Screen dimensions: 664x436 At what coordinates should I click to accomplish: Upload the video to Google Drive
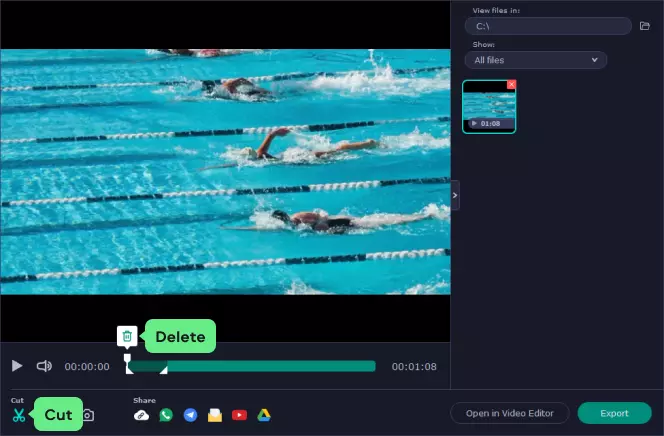pyautogui.click(x=264, y=415)
